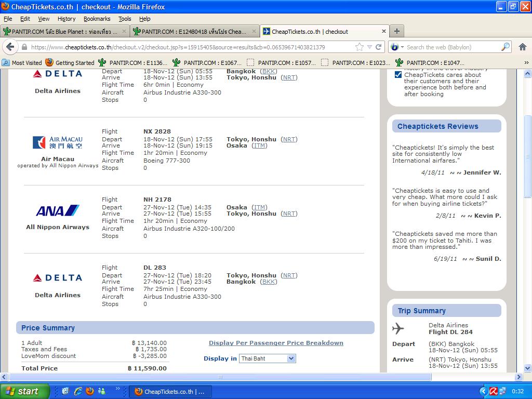This screenshot has width=532, height=399.
Task: Click the ITM link in flight NX 2828
Action: point(260,145)
